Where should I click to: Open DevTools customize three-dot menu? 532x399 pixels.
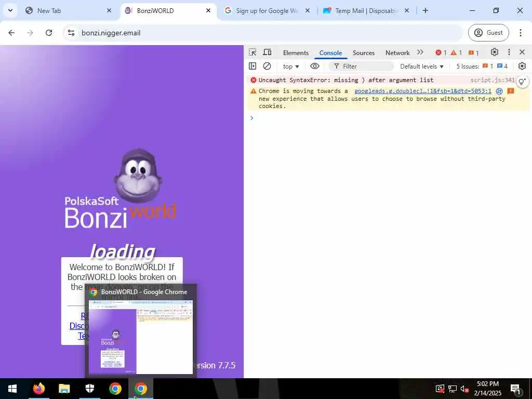click(509, 52)
